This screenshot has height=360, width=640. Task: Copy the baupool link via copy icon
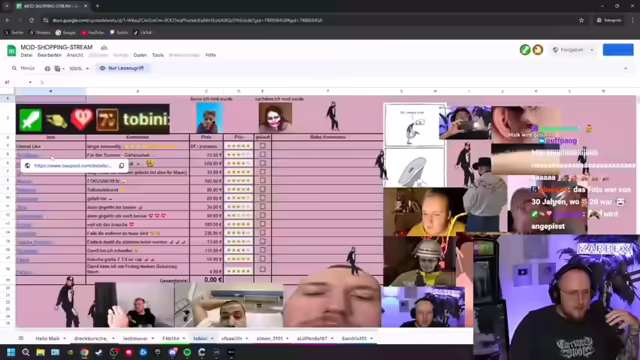[122, 166]
